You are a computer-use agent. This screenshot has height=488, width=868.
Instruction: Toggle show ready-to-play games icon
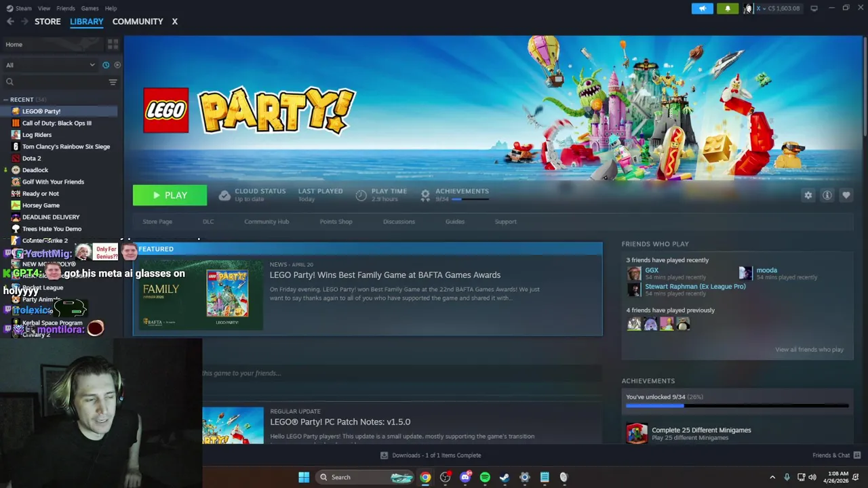click(117, 65)
